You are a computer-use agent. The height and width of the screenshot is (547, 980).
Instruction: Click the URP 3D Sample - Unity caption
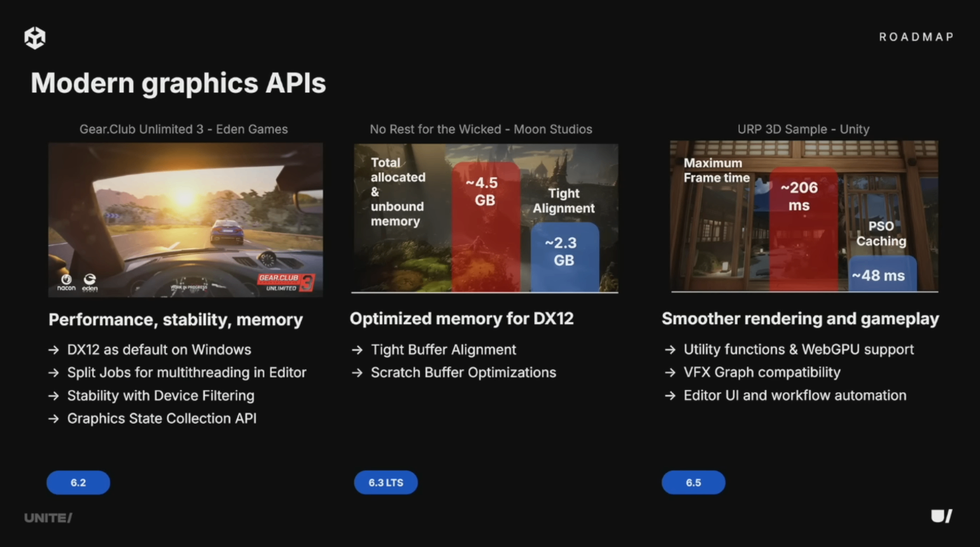(804, 129)
